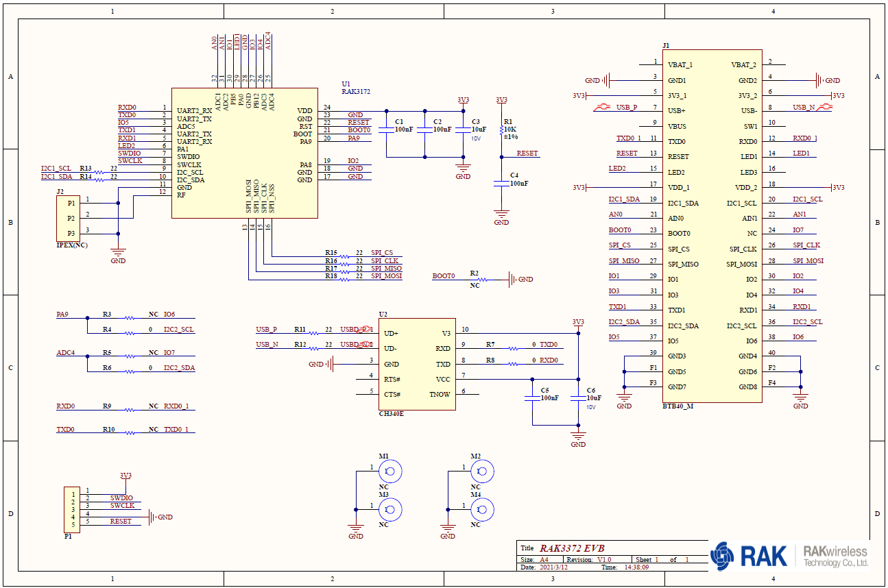Select the R1 10K resistor symbol
Image resolution: width=888 pixels, height=588 pixels.
[501, 129]
